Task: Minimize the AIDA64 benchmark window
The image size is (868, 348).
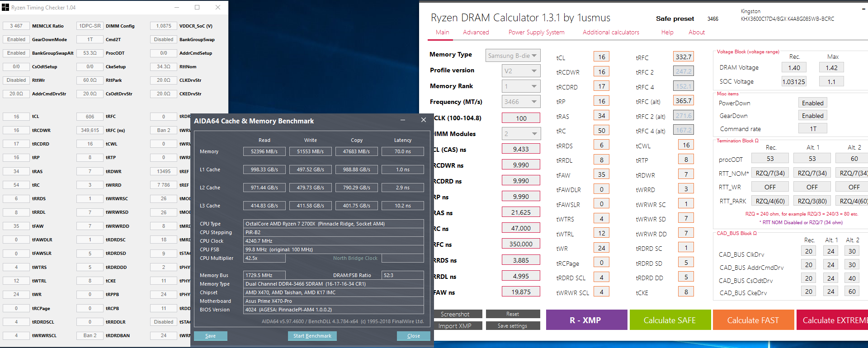Action: point(402,120)
